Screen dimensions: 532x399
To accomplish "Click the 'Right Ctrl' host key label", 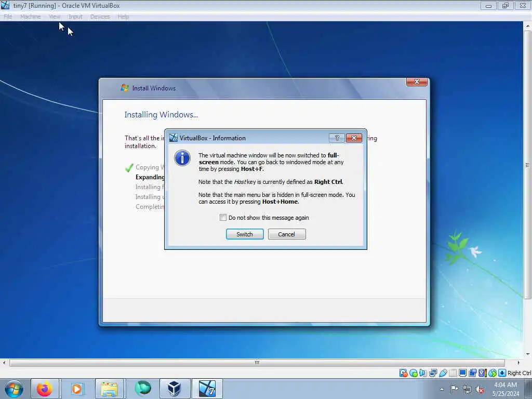I will (519, 373).
